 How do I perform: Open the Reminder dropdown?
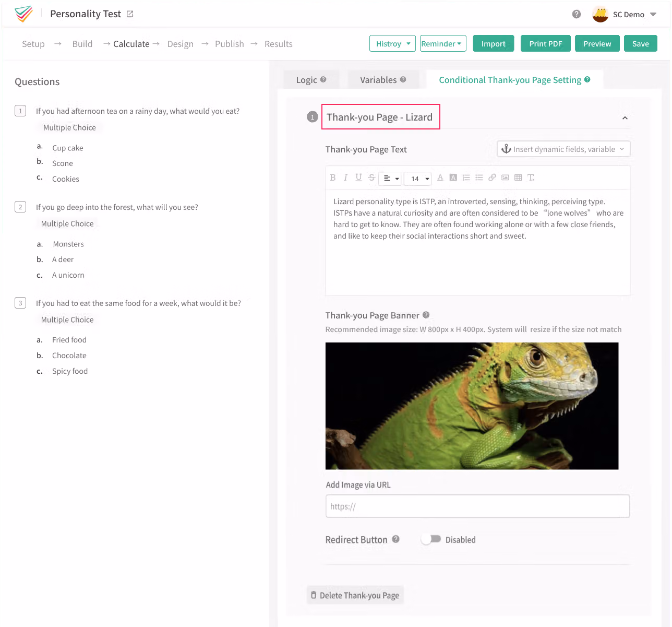(x=443, y=44)
